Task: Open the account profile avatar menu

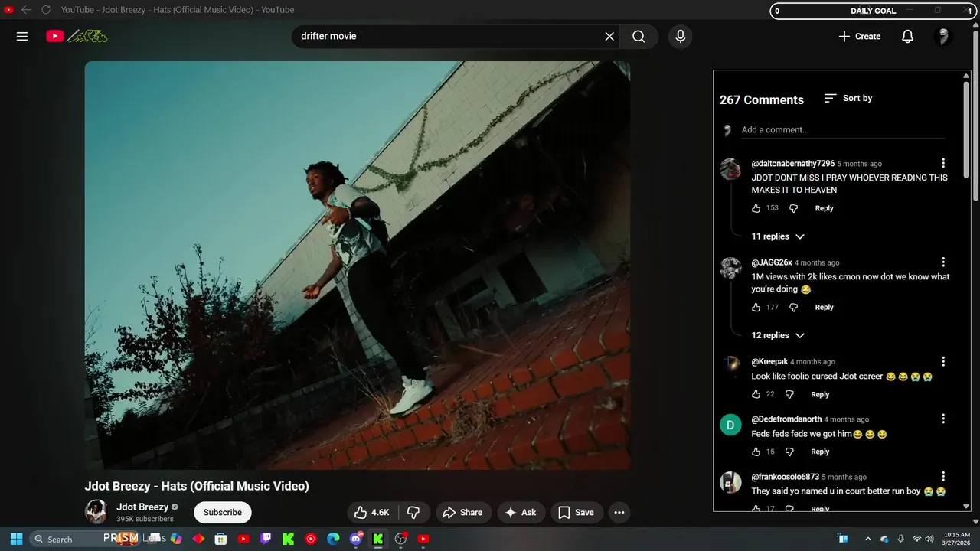Action: coord(943,36)
